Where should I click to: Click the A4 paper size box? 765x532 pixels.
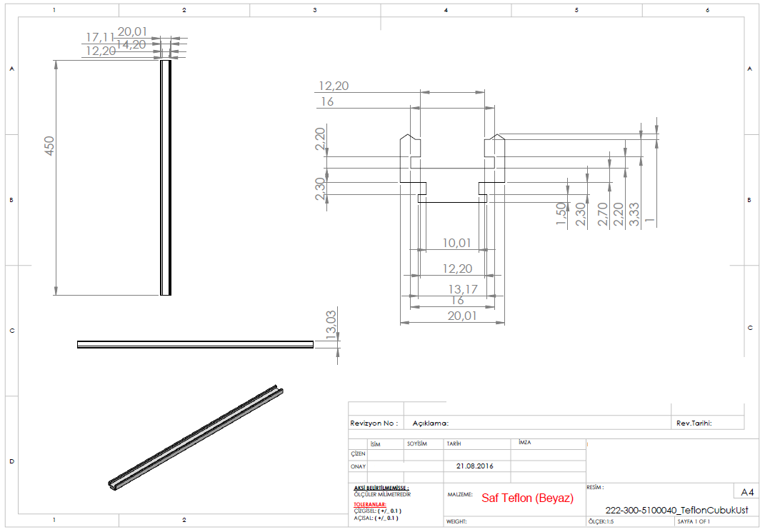747,492
